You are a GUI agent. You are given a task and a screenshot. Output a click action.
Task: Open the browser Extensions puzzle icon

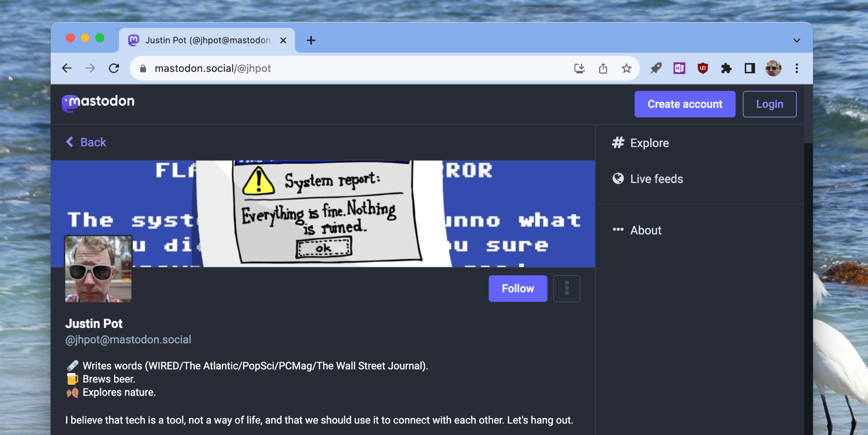pos(726,68)
